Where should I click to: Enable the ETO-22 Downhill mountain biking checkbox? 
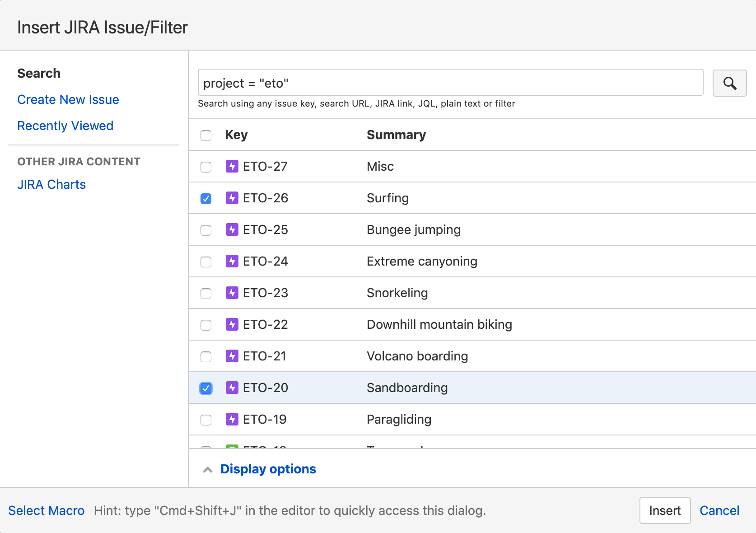(x=206, y=325)
